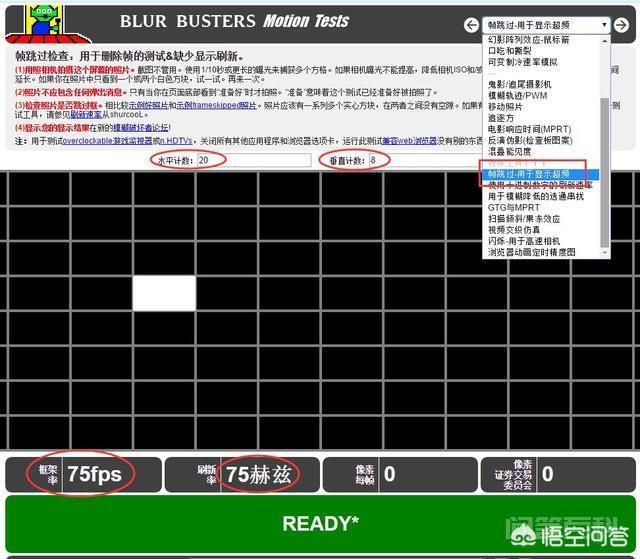Pick '闪烁-用于高速相机' option
The height and width of the screenshot is (559, 640).
[x=524, y=241]
